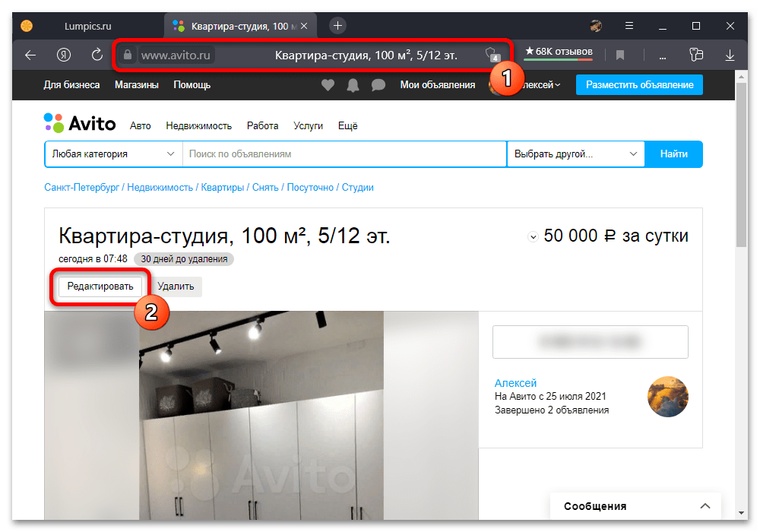The height and width of the screenshot is (532, 760).
Task: Click the listing title Квартира-студия, 100 м²
Action: pyautogui.click(x=224, y=236)
